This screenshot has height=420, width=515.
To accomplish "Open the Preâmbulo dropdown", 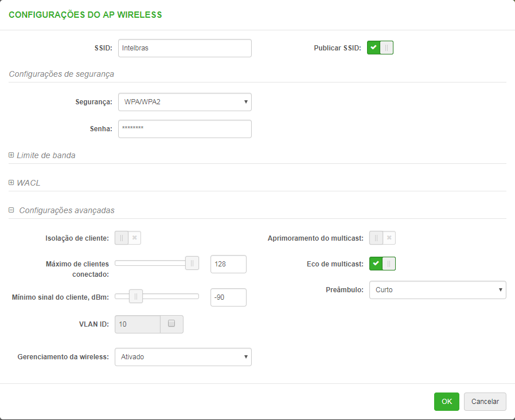I will (x=438, y=290).
